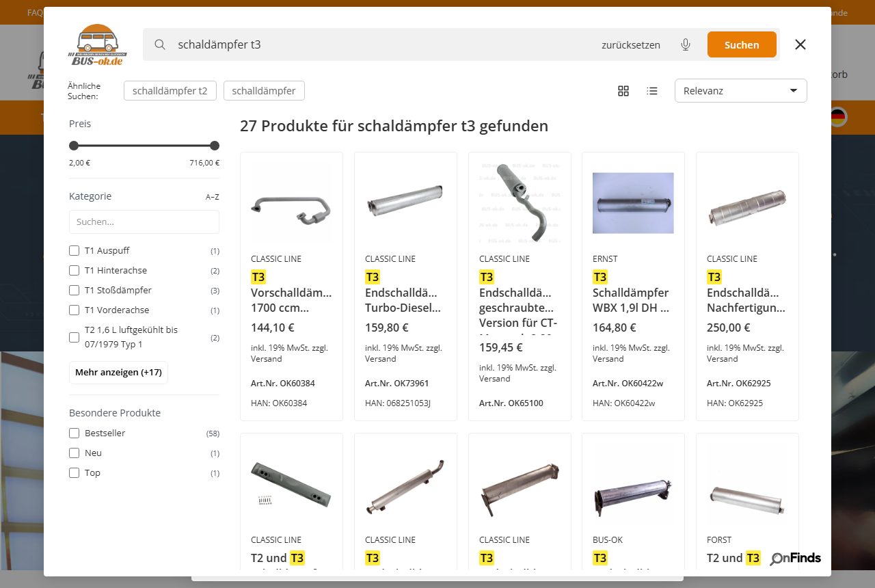The width and height of the screenshot is (875, 588).
Task: Filter by Bestseller products
Action: [75, 433]
